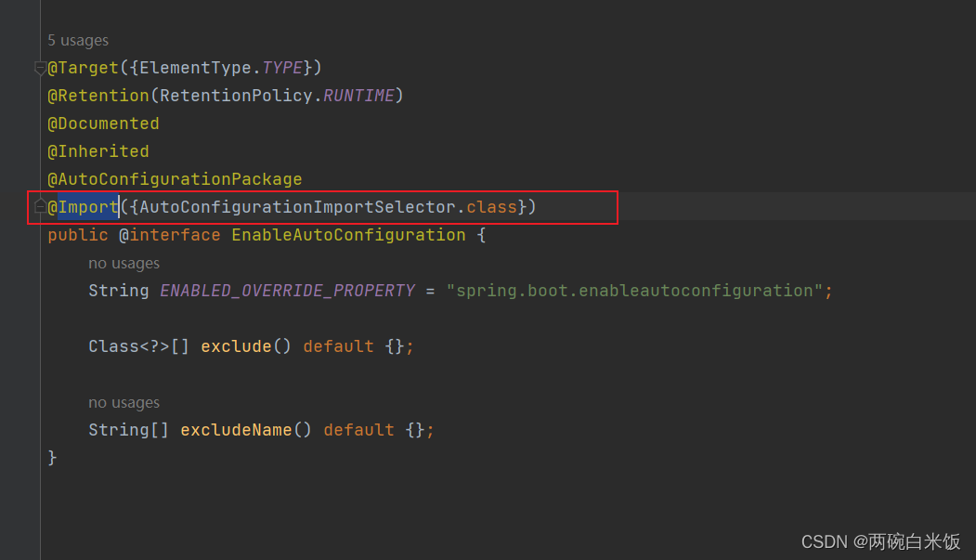This screenshot has height=560, width=976.
Task: Select the @Import annotation keyword
Action: (x=84, y=206)
